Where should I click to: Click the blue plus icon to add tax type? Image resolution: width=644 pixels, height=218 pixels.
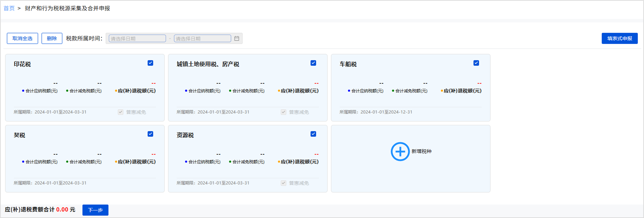[x=400, y=152]
